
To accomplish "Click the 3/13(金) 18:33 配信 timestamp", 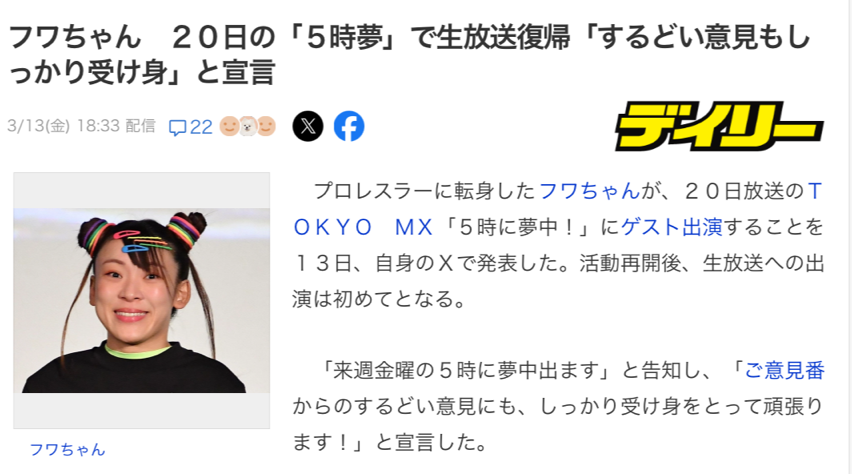I will pos(82,126).
